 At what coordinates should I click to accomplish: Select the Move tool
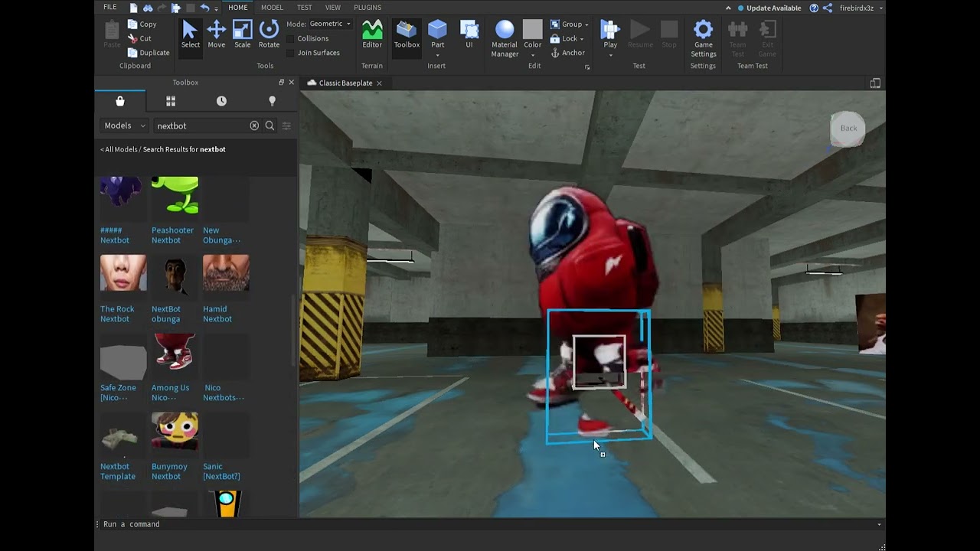[x=217, y=34]
